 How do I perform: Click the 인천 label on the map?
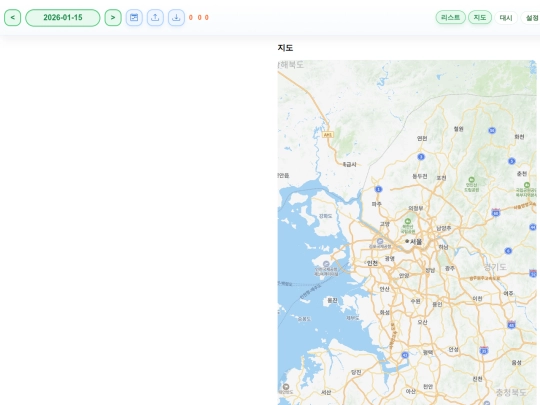372,263
